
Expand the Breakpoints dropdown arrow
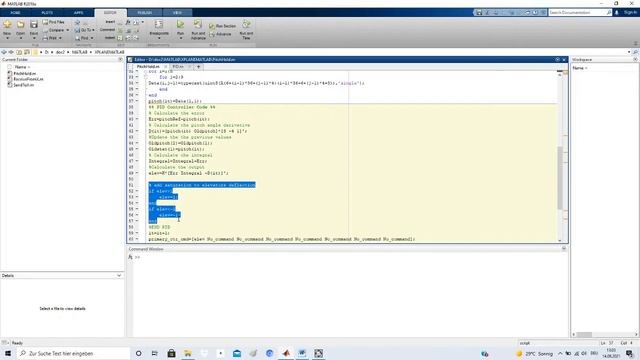(159, 38)
